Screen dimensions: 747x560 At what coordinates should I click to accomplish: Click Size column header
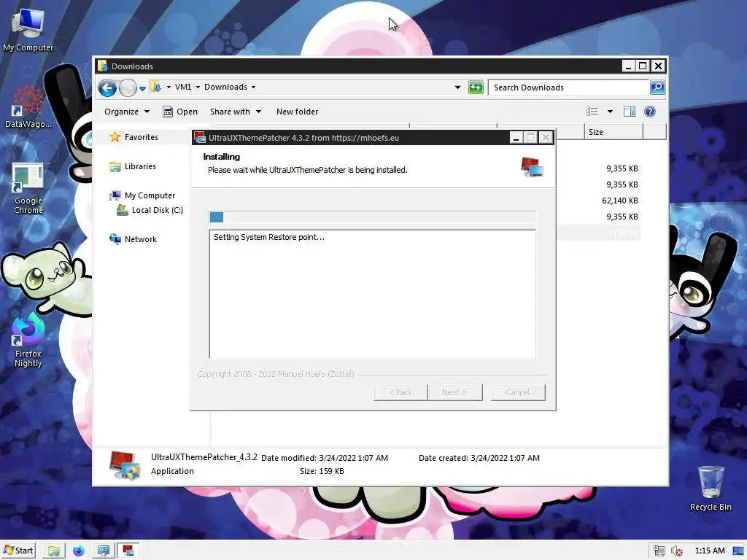coord(614,132)
